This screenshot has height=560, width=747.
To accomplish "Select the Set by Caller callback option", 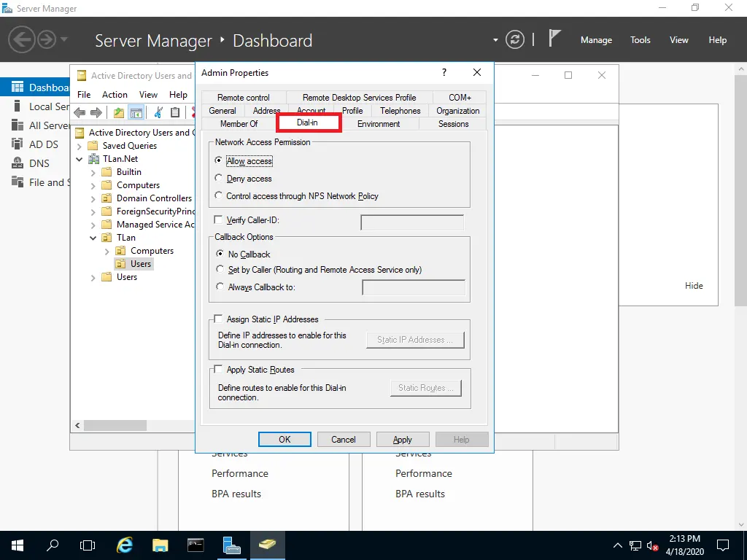I will pos(220,269).
